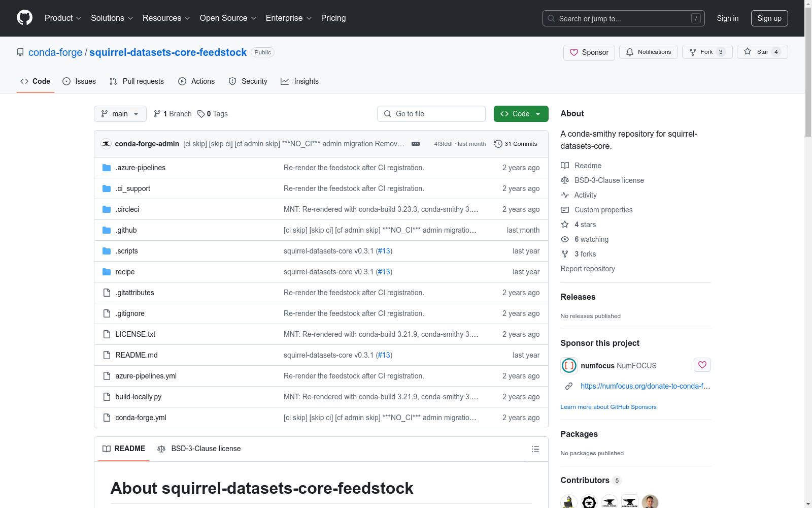The height and width of the screenshot is (508, 812).
Task: Select the README tab in file viewer
Action: 124,449
